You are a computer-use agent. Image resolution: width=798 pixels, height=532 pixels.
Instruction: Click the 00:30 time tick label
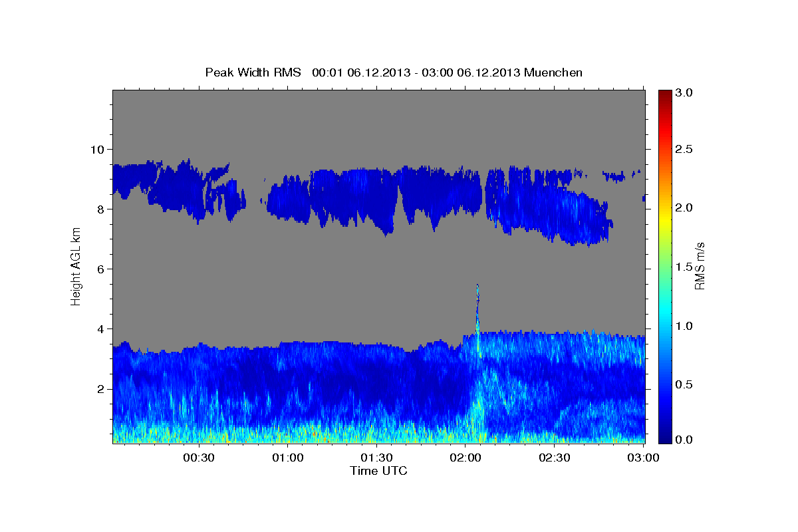[x=198, y=458]
